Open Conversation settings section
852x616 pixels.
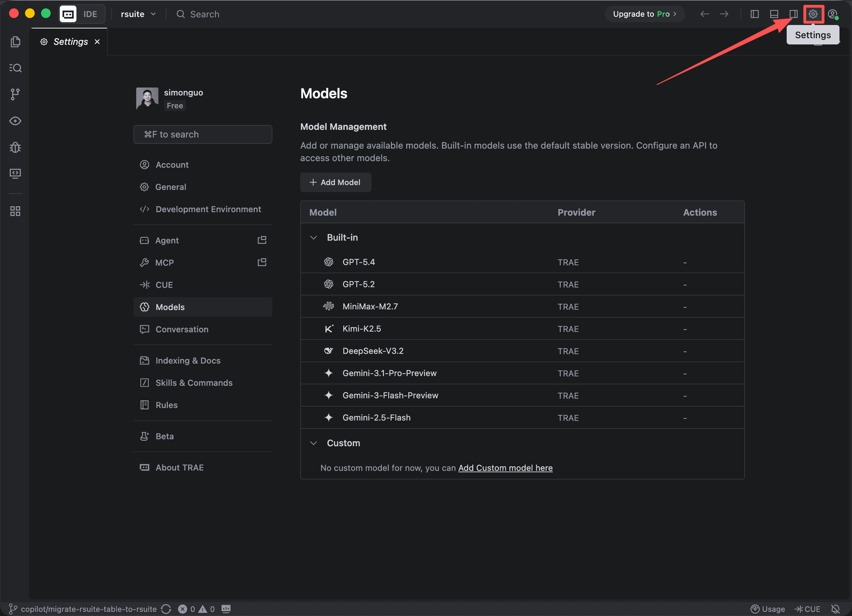pyautogui.click(x=203, y=329)
